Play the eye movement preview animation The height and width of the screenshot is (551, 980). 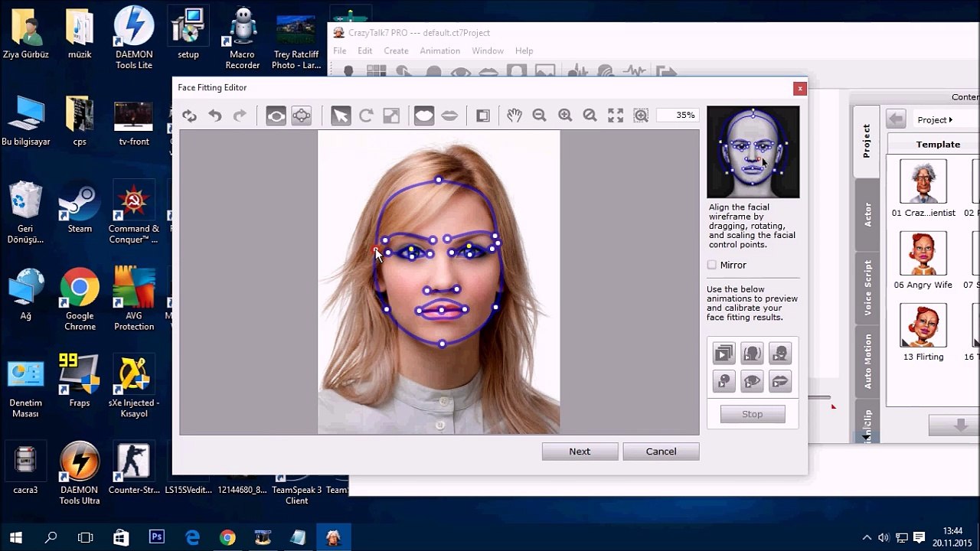pyautogui.click(x=752, y=380)
